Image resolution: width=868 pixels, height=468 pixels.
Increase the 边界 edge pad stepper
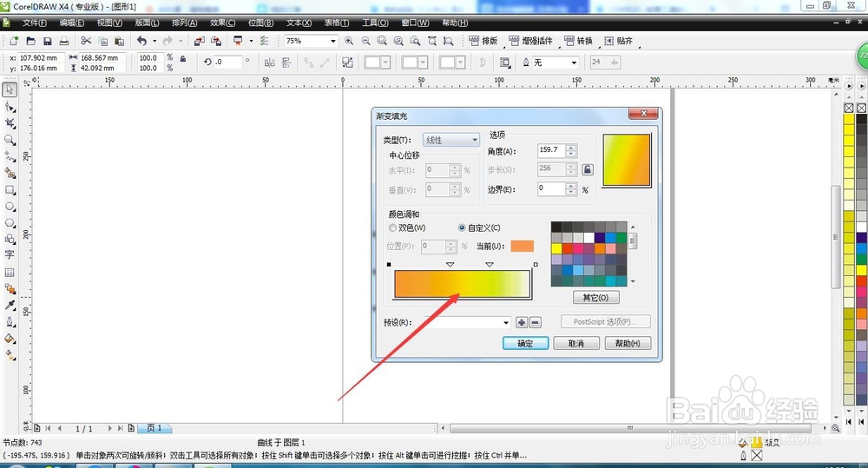pyautogui.click(x=571, y=186)
